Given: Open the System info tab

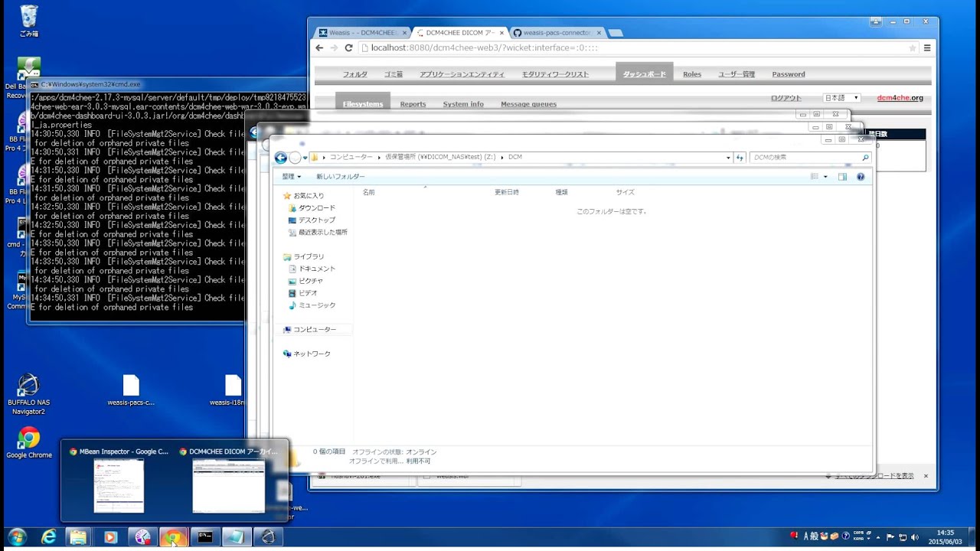Looking at the screenshot, I should click(x=463, y=104).
